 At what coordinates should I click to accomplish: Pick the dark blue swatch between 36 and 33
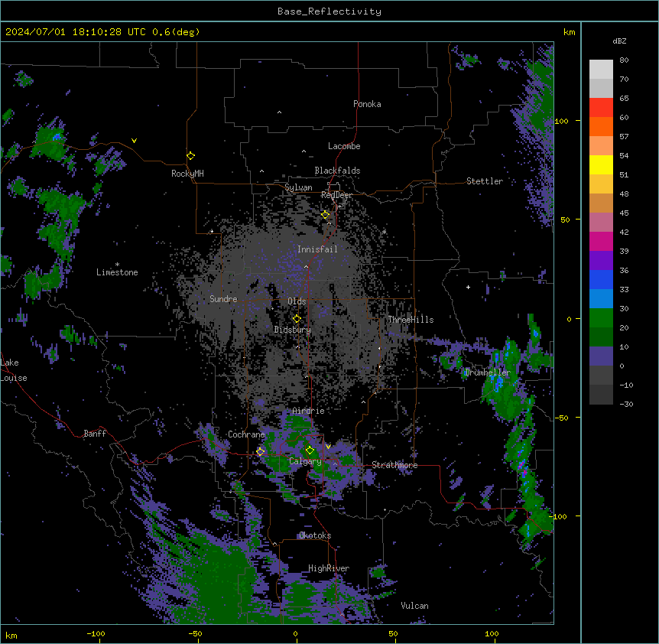(x=601, y=279)
